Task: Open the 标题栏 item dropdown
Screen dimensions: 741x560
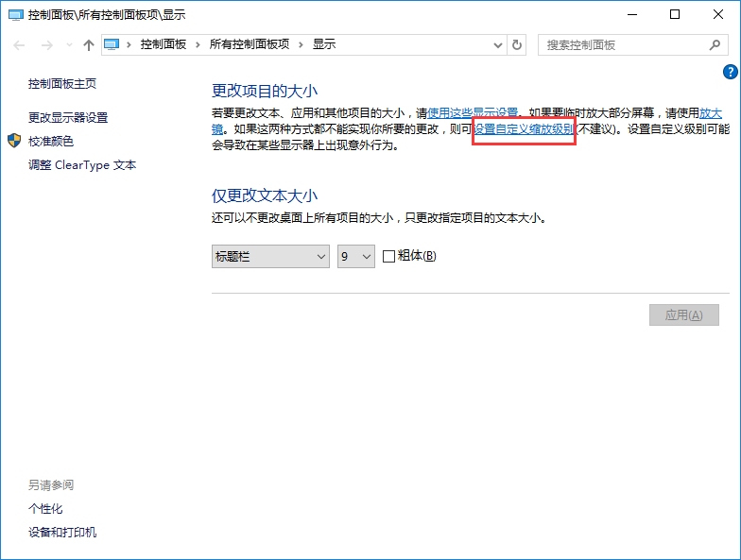Action: [x=269, y=256]
